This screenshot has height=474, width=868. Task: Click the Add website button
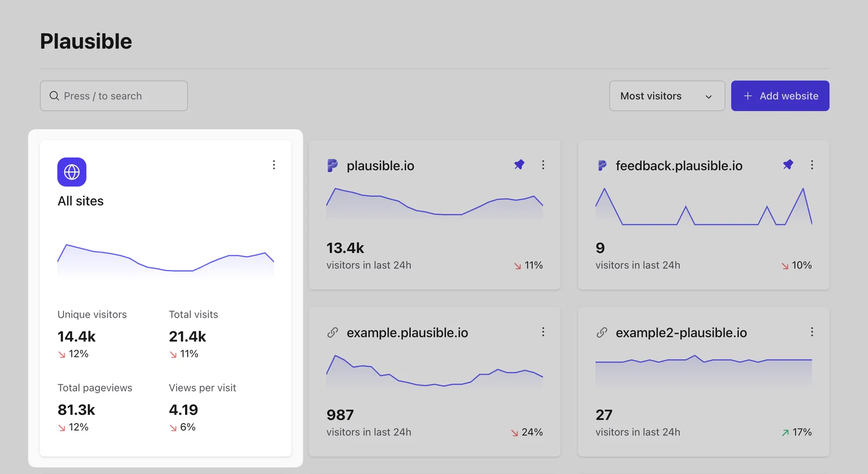(780, 96)
